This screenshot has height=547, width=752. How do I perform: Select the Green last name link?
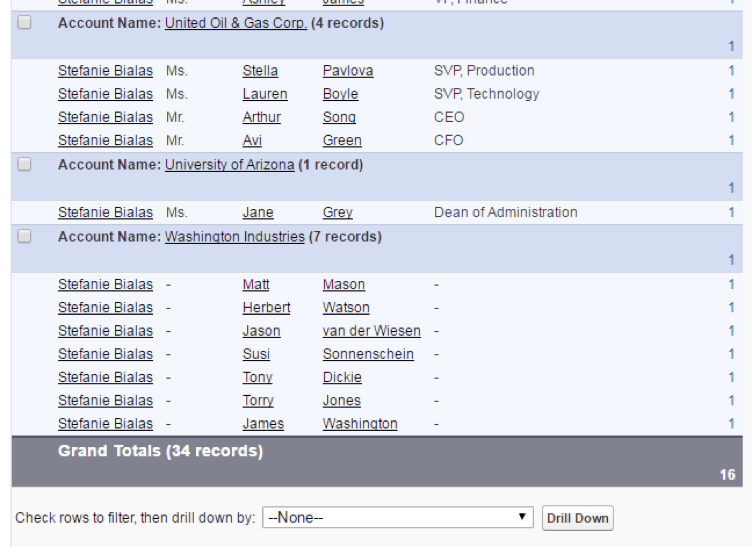click(x=342, y=140)
